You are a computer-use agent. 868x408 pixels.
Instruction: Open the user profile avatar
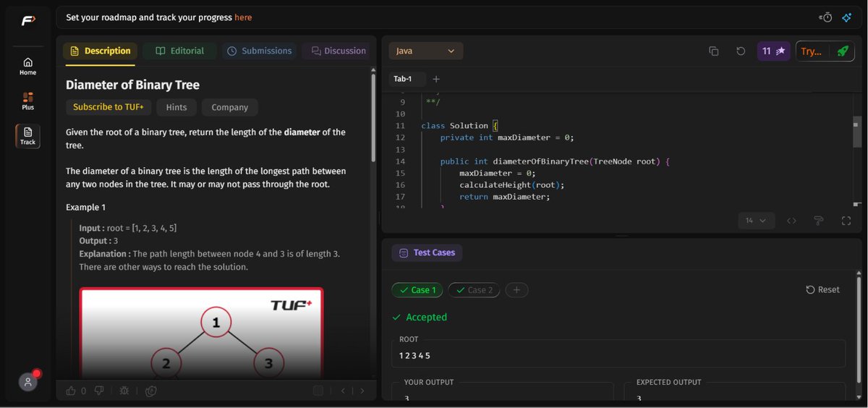coord(27,383)
